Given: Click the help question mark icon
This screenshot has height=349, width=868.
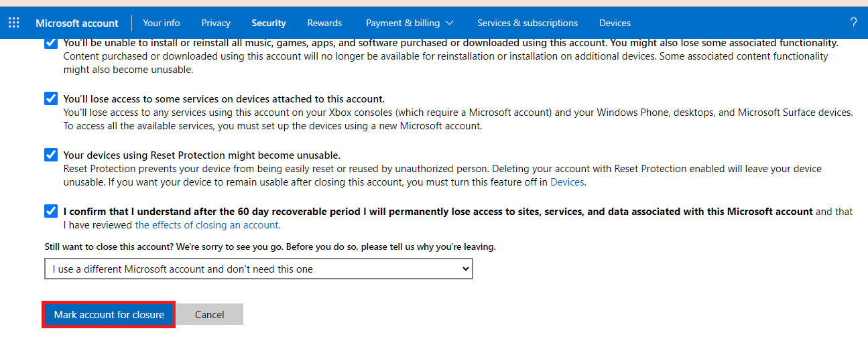Looking at the screenshot, I should 853,23.
